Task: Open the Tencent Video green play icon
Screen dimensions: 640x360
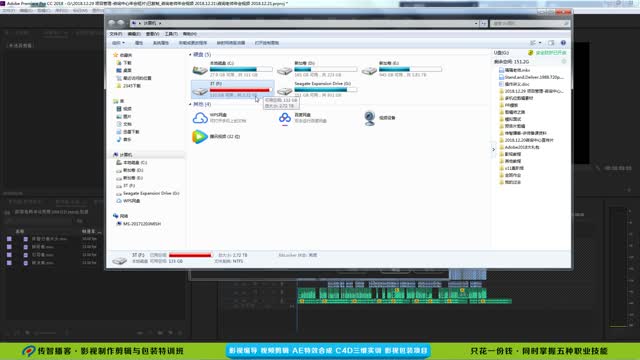Action: [200, 136]
